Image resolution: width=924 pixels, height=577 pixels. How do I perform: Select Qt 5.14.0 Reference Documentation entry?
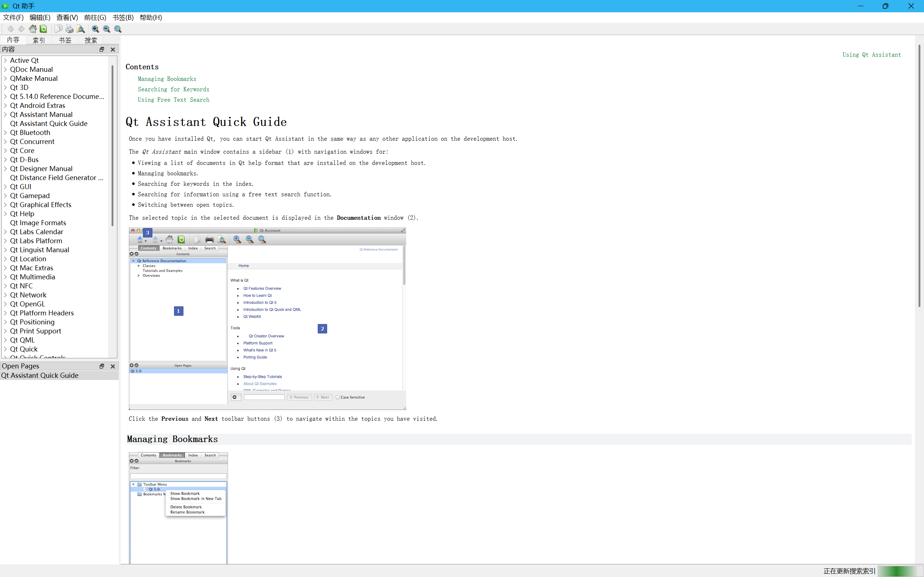pyautogui.click(x=57, y=97)
